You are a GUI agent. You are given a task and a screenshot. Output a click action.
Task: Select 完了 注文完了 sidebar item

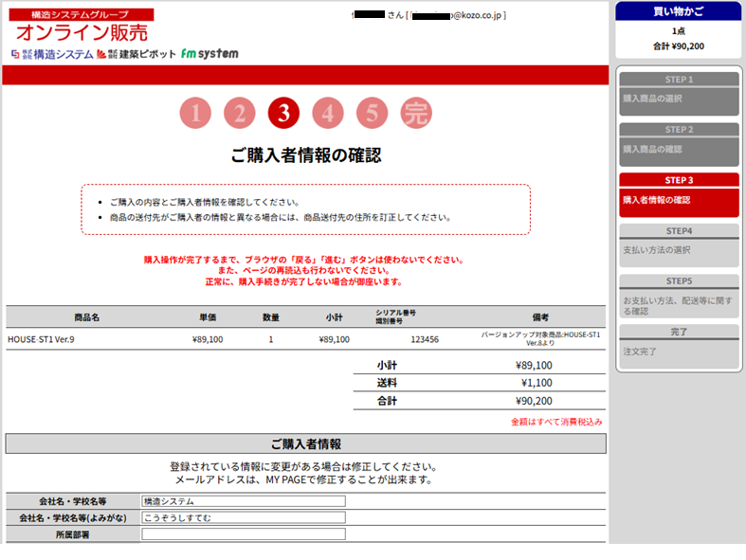coord(678,346)
